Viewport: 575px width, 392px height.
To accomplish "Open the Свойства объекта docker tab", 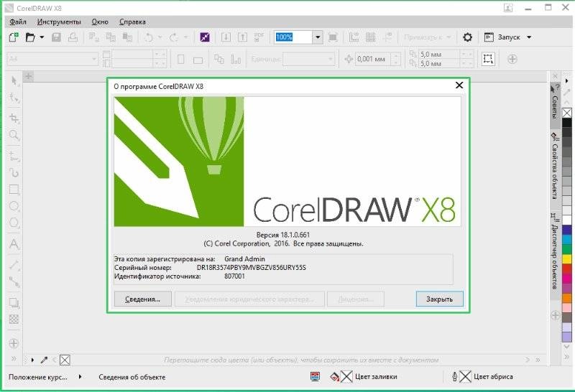I will [555, 166].
